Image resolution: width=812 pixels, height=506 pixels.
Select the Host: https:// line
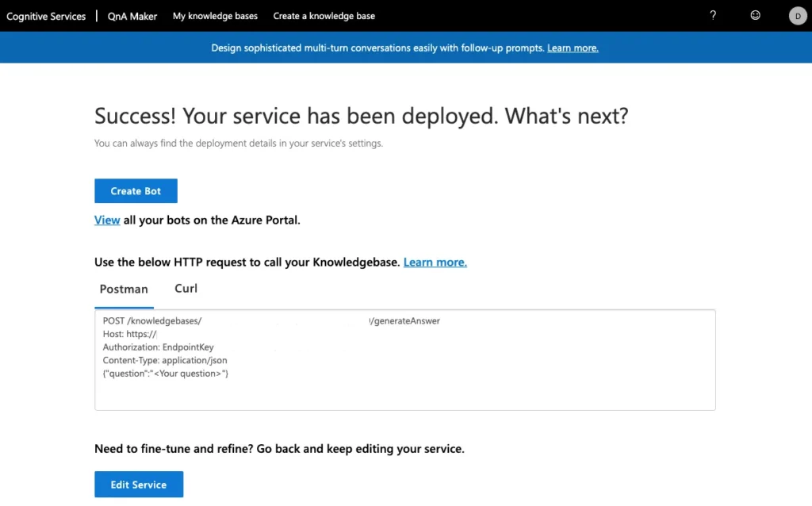pyautogui.click(x=129, y=334)
